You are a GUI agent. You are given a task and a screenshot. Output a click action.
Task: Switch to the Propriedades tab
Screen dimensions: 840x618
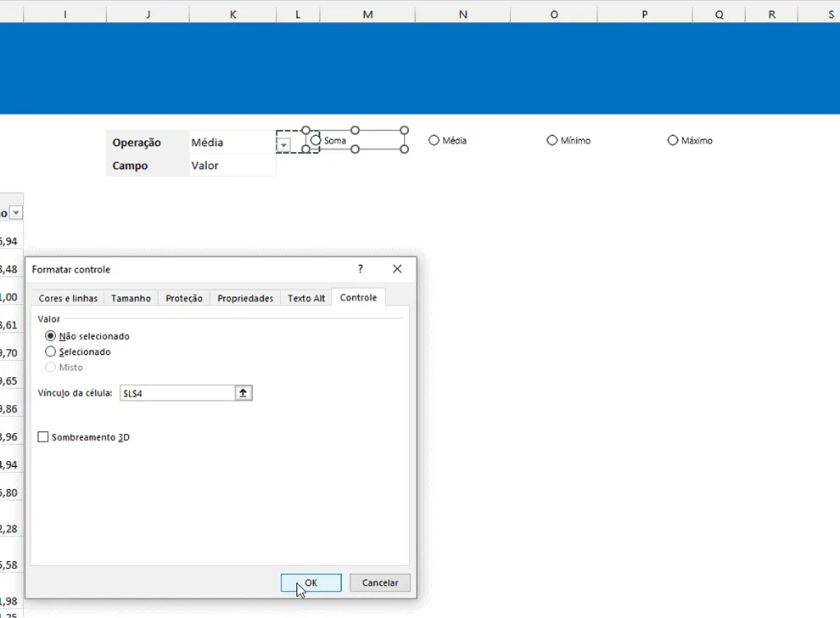[245, 298]
